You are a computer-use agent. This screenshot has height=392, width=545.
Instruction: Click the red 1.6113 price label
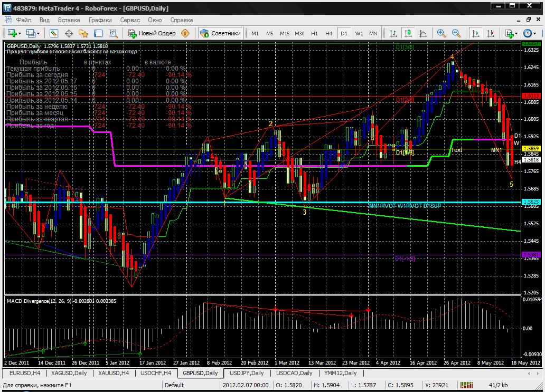[x=531, y=96]
